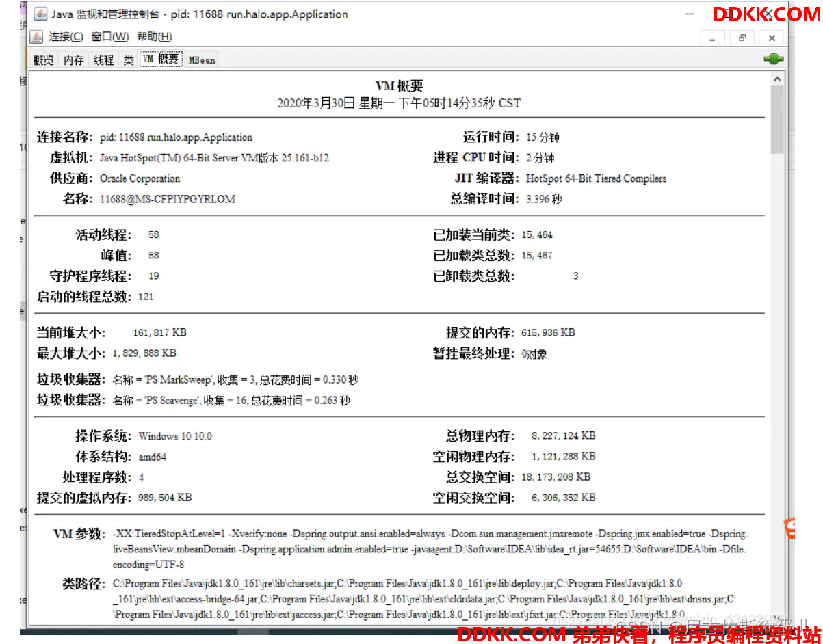Minimize the inner connection window
The height and width of the screenshot is (644, 823).
point(712,38)
